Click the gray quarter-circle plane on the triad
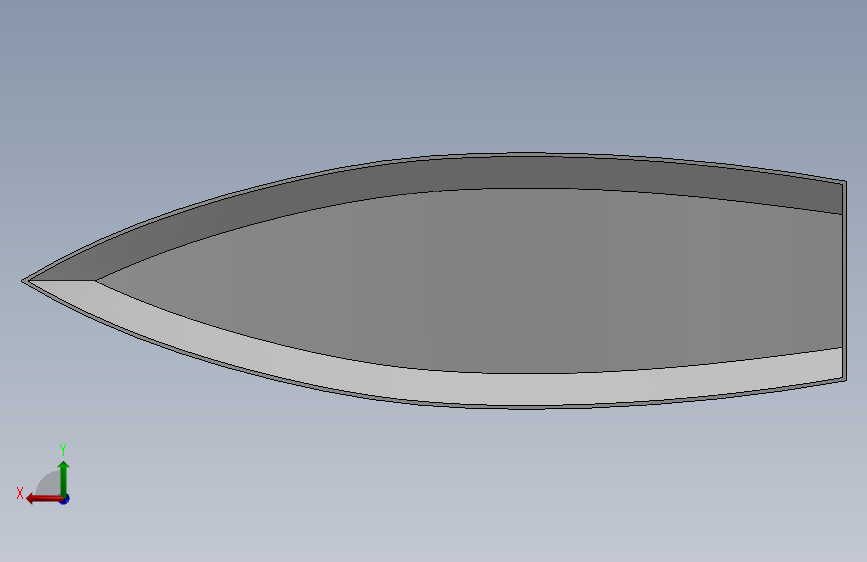This screenshot has height=562, width=867. coord(49,484)
